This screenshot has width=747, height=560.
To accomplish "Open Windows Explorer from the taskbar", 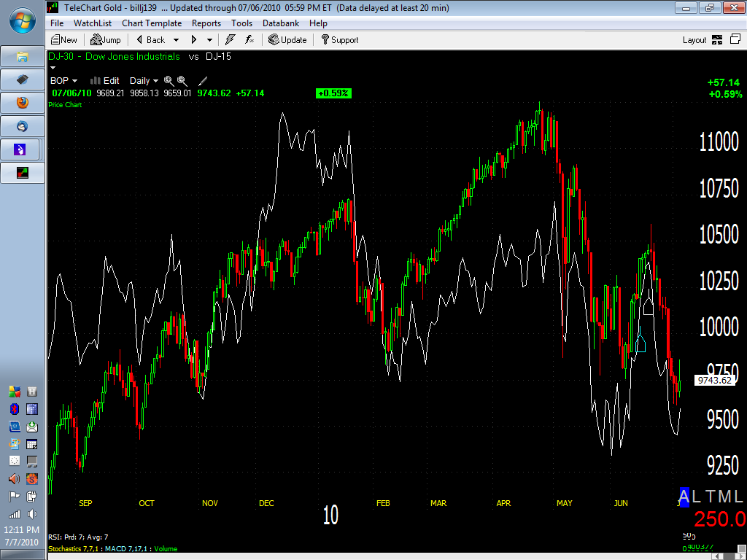I will (x=23, y=57).
